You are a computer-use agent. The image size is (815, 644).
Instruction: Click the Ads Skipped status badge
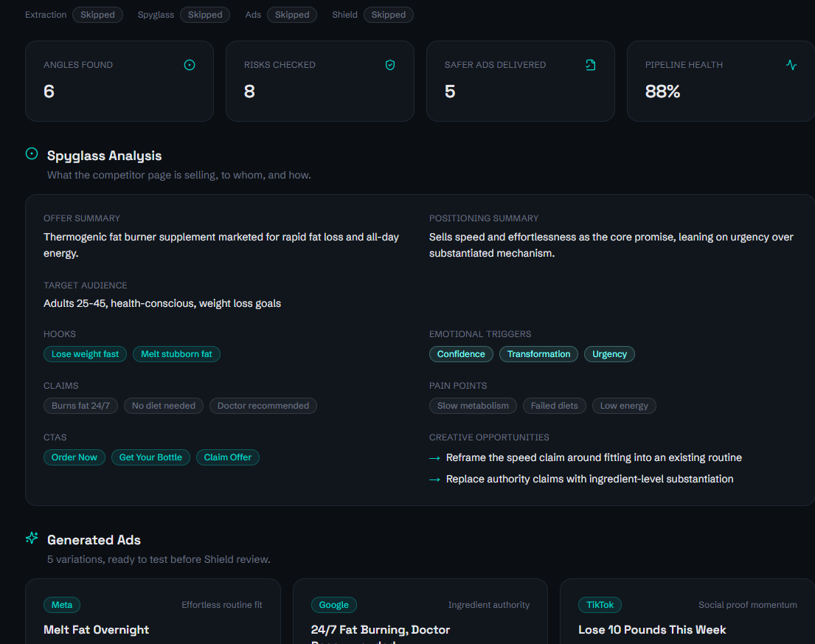(x=292, y=15)
